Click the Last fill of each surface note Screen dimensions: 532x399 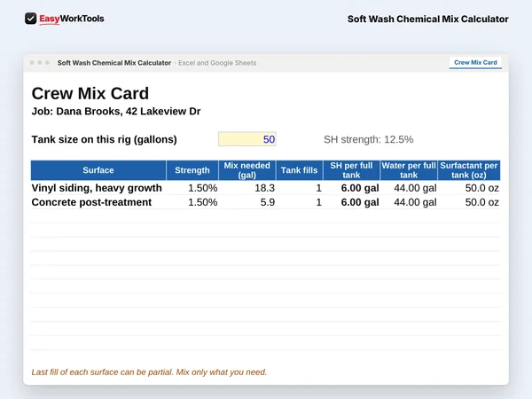(x=149, y=372)
